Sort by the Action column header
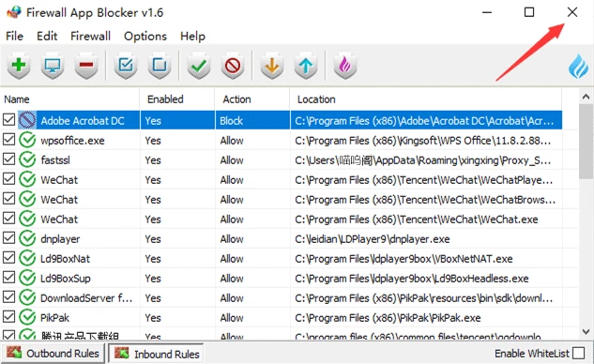 point(251,99)
